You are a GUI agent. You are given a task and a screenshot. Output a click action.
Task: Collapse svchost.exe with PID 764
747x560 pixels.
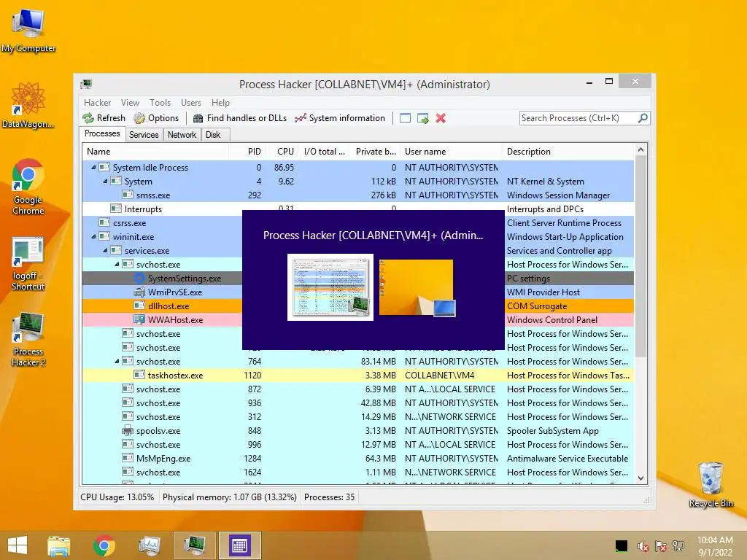[x=117, y=361]
